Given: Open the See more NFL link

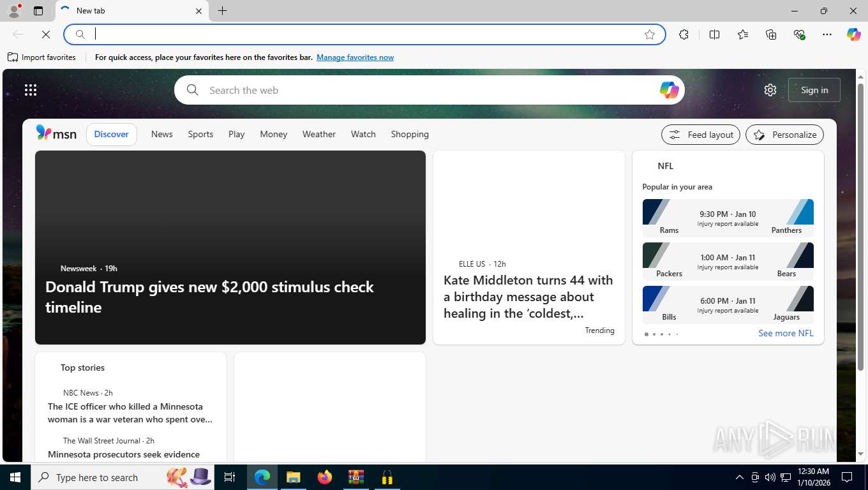Looking at the screenshot, I should [786, 333].
